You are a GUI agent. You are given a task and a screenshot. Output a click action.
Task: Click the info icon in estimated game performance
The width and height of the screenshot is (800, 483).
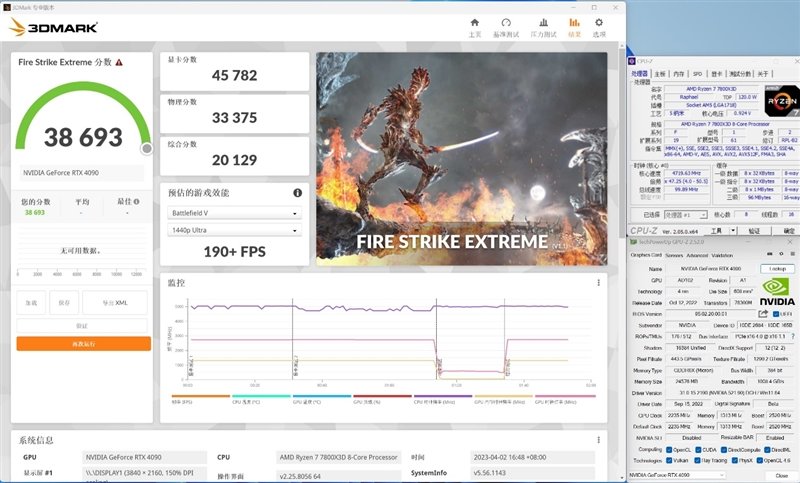(x=297, y=192)
